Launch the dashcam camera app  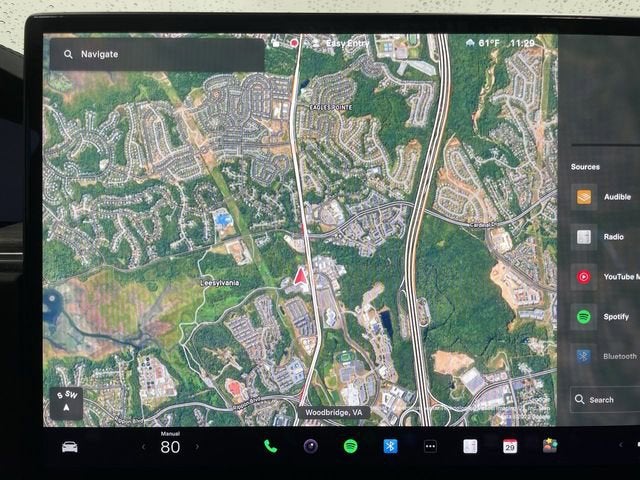(x=310, y=446)
